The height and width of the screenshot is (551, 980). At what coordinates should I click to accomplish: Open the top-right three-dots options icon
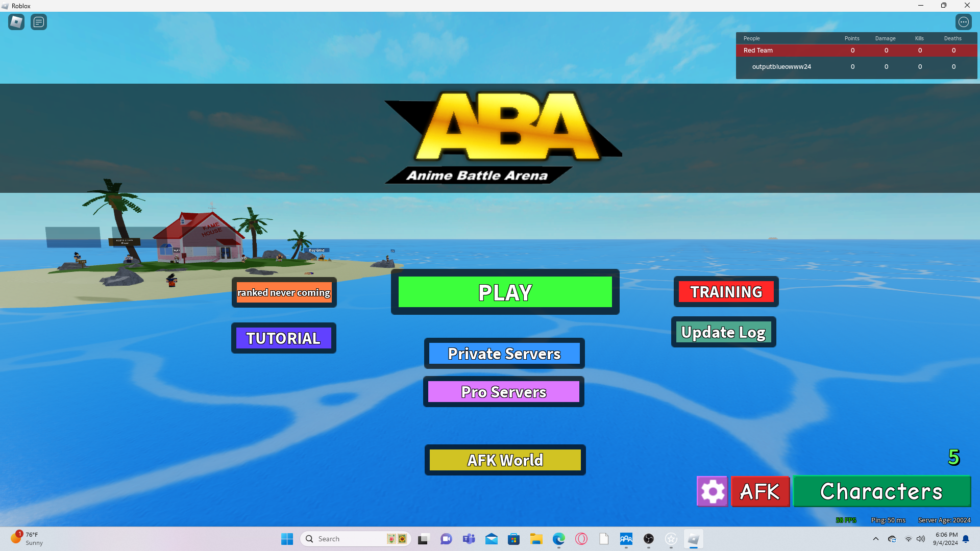(963, 22)
